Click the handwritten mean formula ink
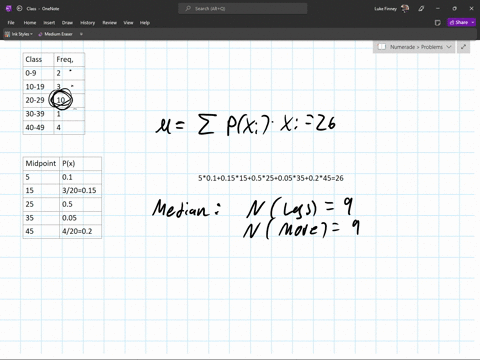480x360 pixels. [x=246, y=124]
